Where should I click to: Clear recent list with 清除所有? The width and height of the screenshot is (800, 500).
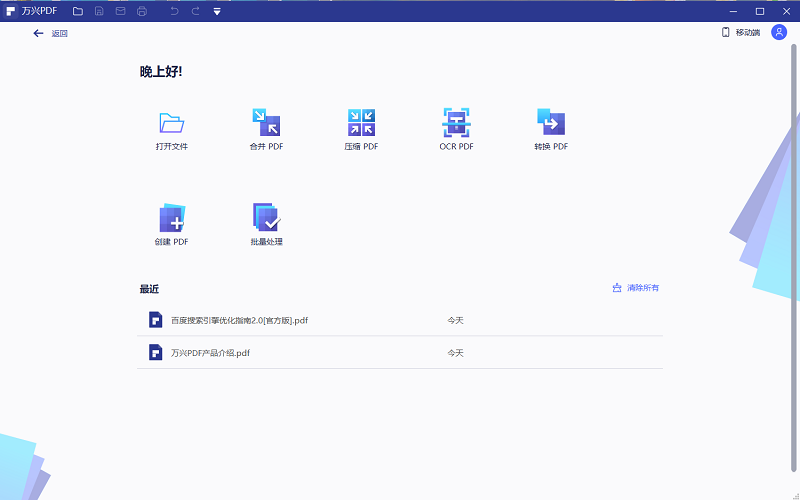pos(636,288)
